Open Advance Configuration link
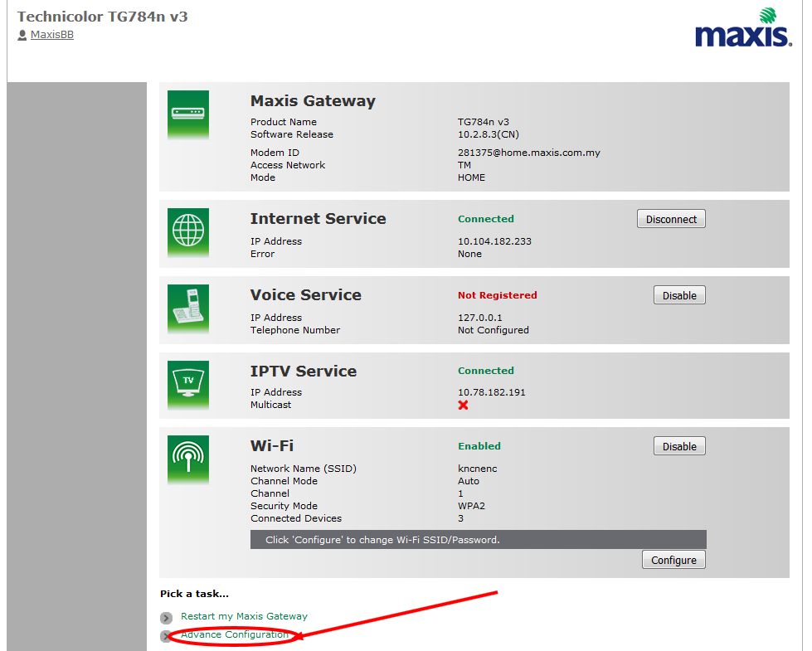 (x=235, y=634)
